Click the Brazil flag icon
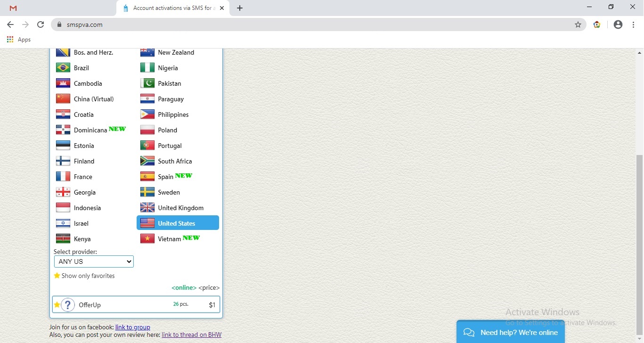Image resolution: width=644 pixels, height=343 pixels. click(x=63, y=68)
